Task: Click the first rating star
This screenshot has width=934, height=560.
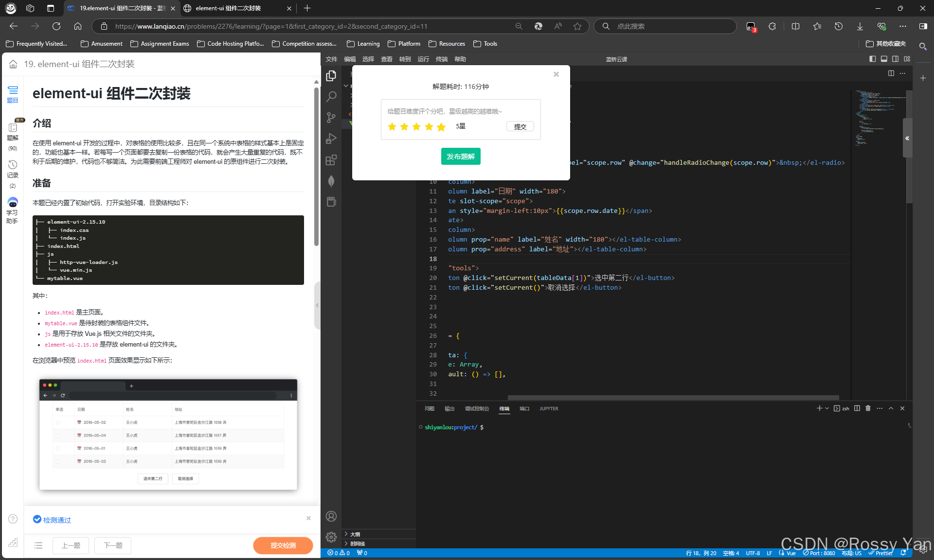Action: pos(392,127)
